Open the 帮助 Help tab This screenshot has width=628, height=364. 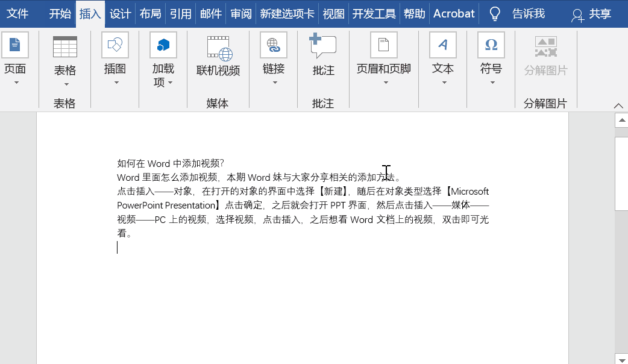[x=415, y=14]
